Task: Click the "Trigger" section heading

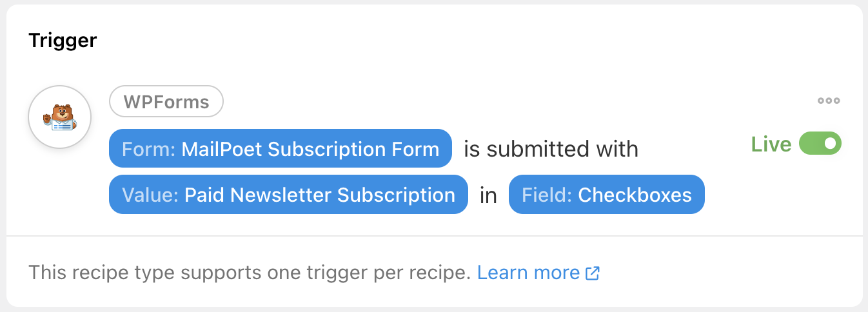Action: 63,41
